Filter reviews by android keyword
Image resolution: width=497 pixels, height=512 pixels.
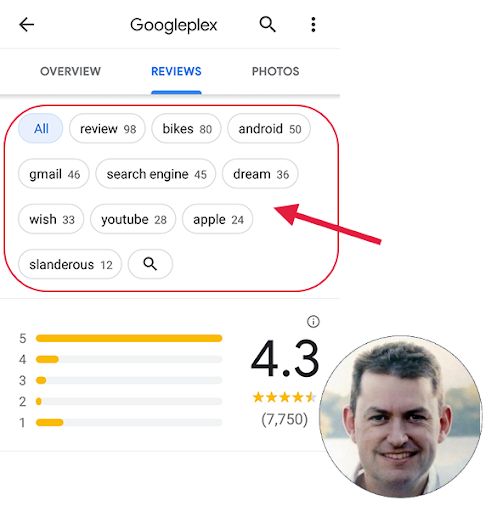[x=269, y=129]
